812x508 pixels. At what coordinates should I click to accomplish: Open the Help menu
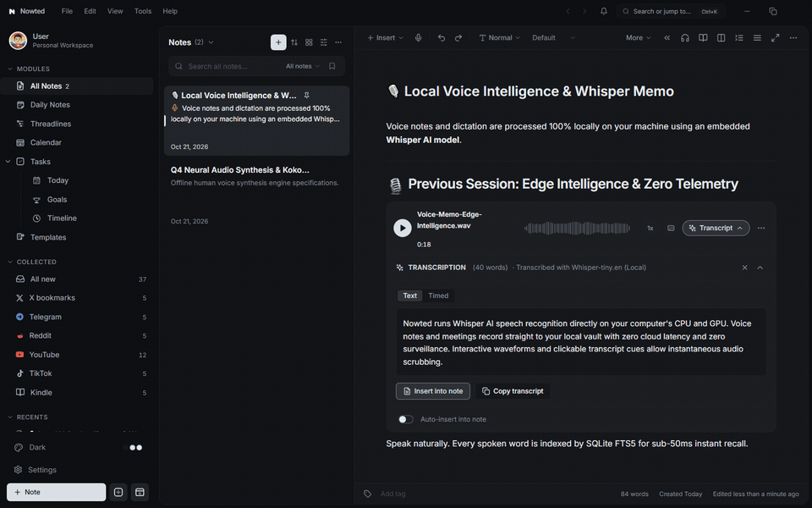pos(170,11)
